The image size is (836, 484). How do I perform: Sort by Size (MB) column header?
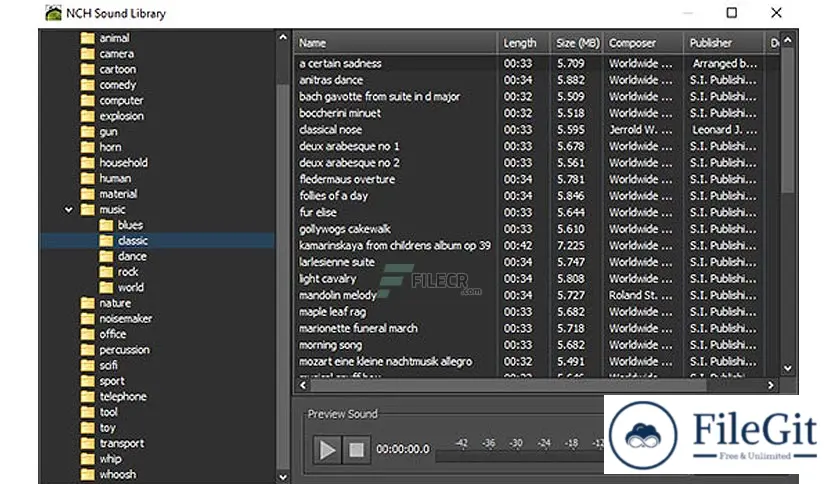pos(577,43)
